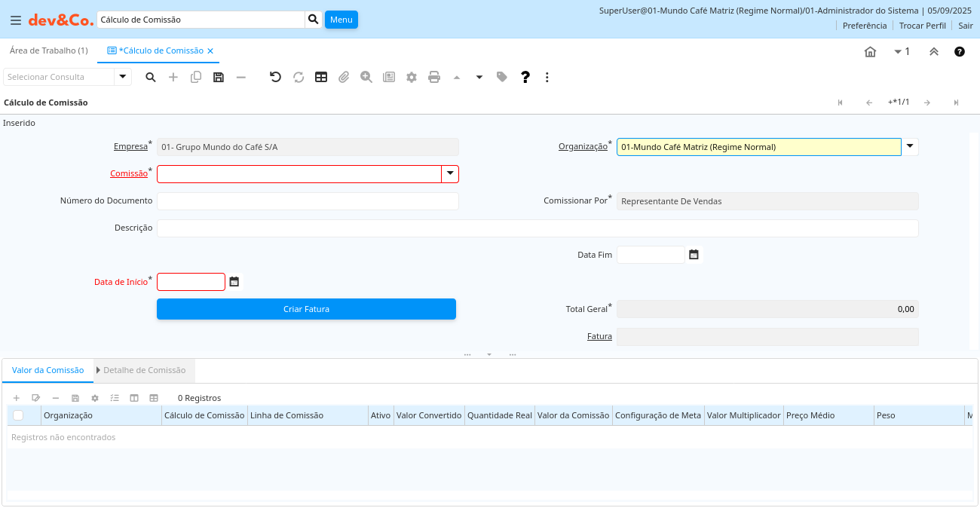Click the black question mark help icon

point(525,77)
